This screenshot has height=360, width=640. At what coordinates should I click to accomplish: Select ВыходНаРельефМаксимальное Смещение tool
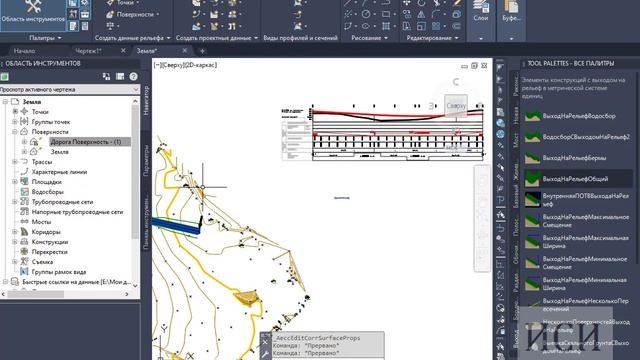point(577,221)
